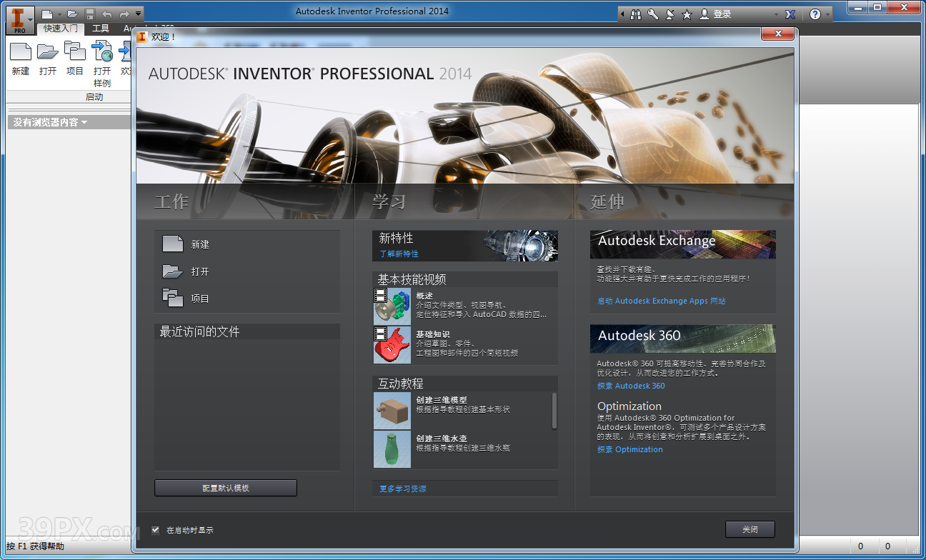926x560 pixels.
Task: Click the search binoculars icon in InfoCenter
Action: click(635, 14)
